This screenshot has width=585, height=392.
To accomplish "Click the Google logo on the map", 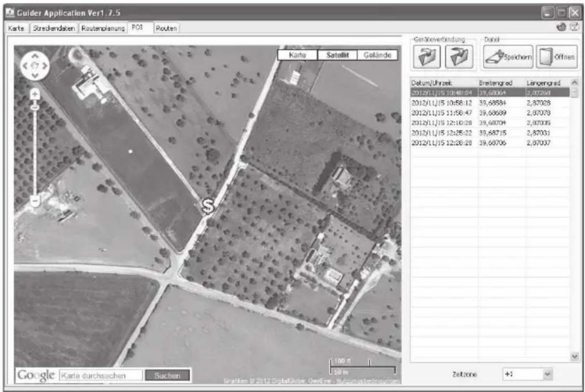I will 36,375.
